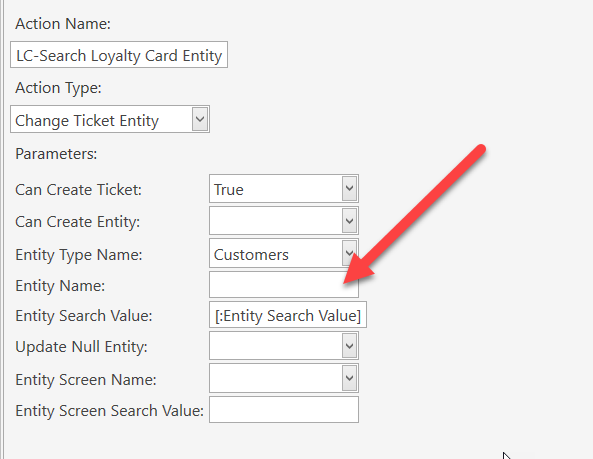
Task: Focus the Entity Name input field
Action: click(284, 284)
